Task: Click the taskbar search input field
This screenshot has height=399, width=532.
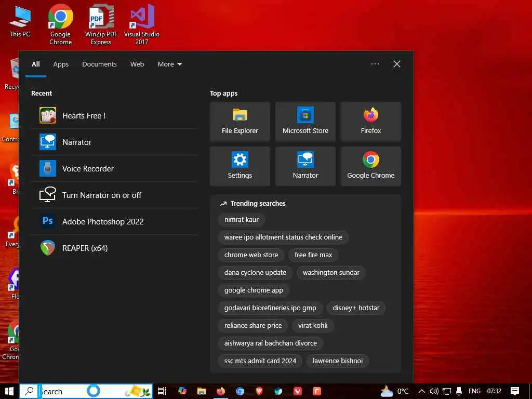Action: (x=86, y=391)
